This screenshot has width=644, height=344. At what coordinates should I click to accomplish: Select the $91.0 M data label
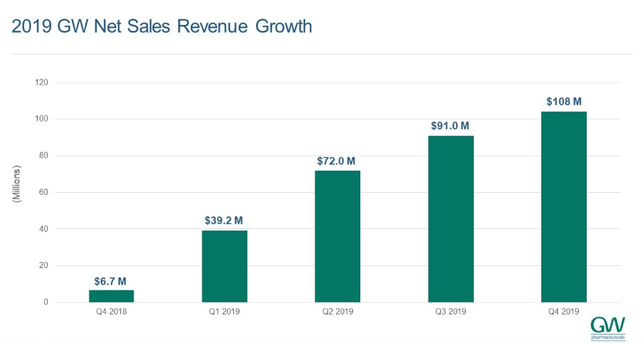(x=450, y=126)
